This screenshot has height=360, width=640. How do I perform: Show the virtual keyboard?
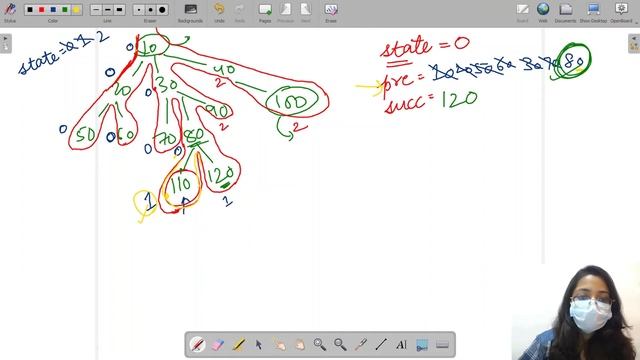tap(442, 345)
